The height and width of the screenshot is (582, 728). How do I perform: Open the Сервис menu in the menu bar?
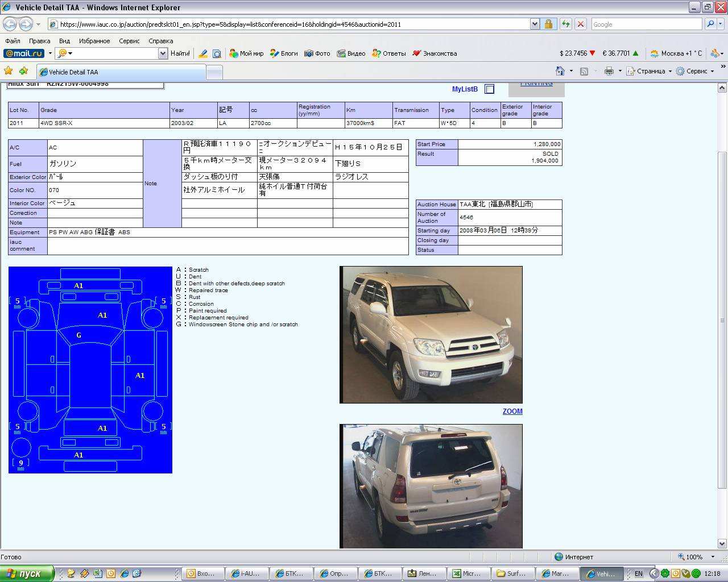click(129, 41)
